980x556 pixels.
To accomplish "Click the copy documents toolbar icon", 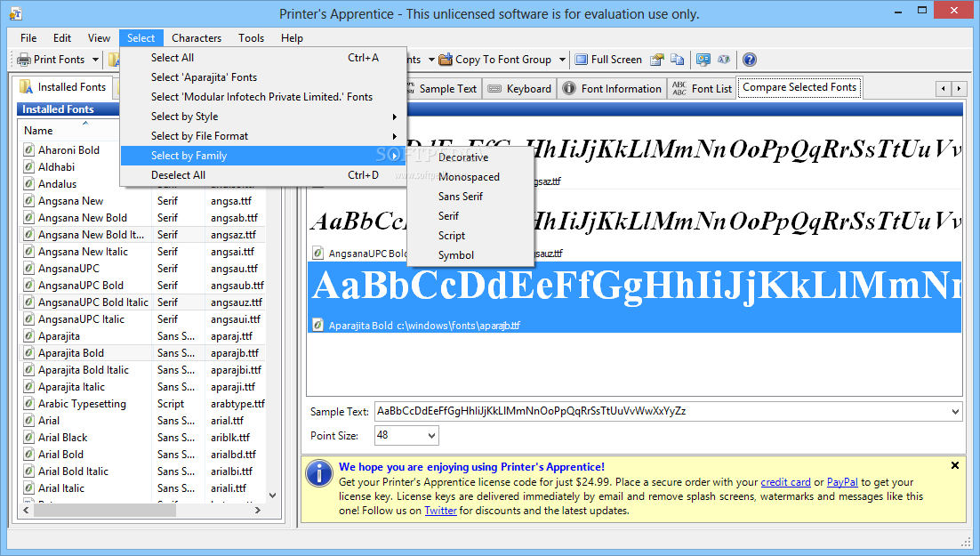I will 677,60.
